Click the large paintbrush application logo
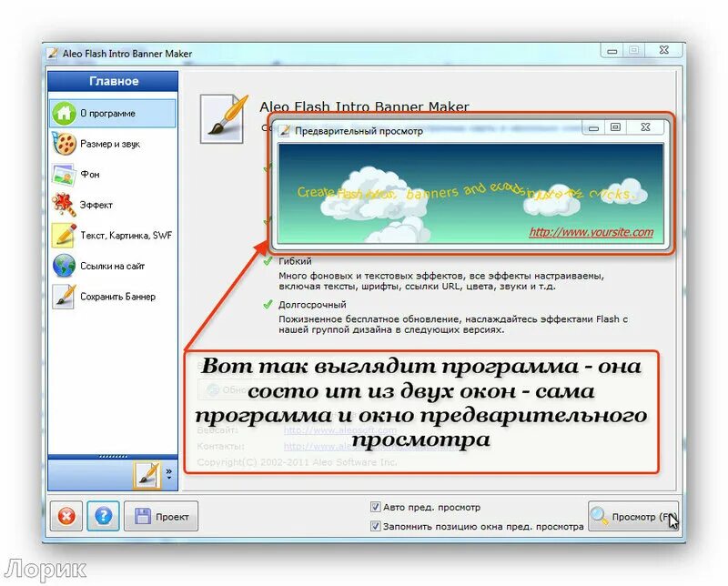This screenshot has width=728, height=586. click(224, 118)
